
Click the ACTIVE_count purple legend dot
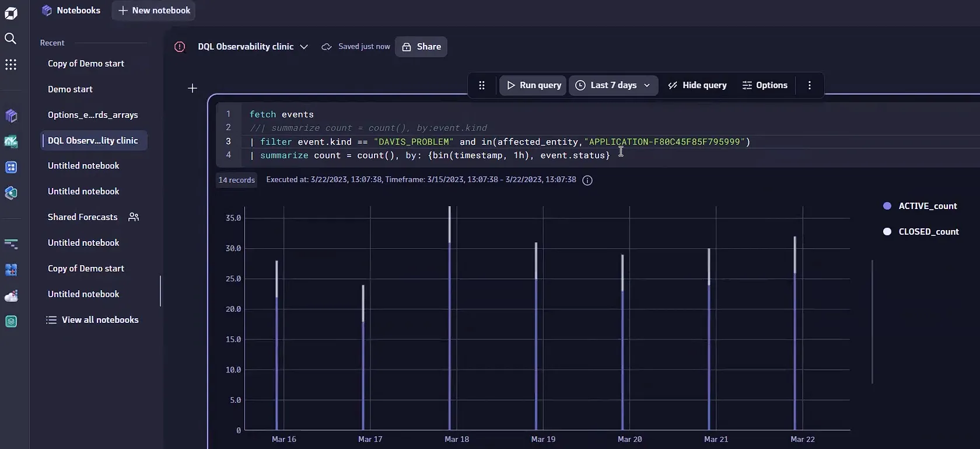887,206
